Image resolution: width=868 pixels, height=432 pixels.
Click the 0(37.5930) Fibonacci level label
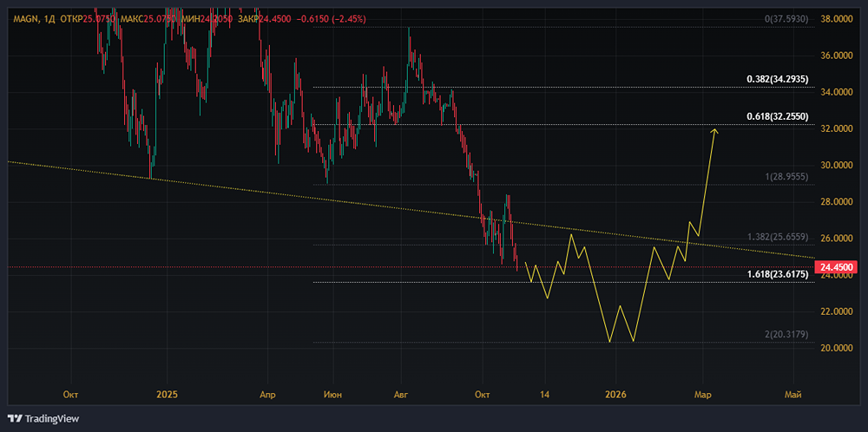tap(786, 19)
